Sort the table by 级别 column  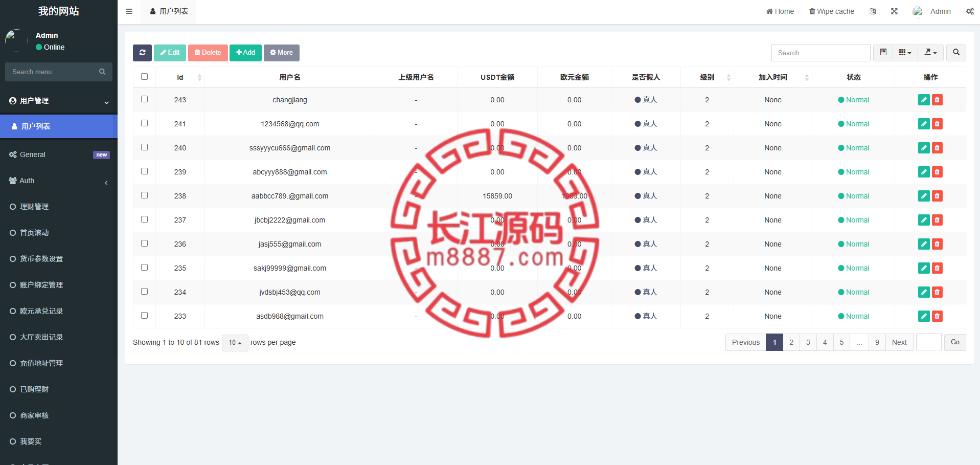[708, 77]
